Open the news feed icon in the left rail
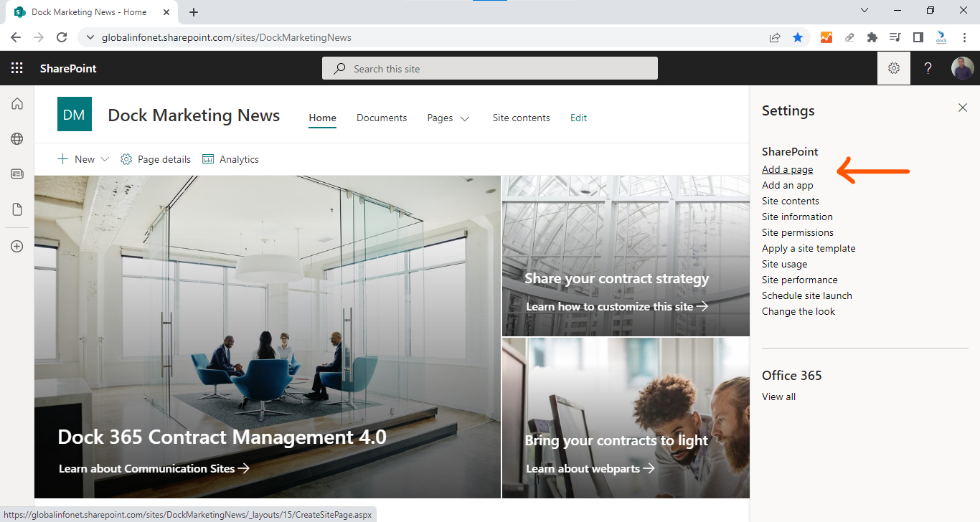The height and width of the screenshot is (522, 980). (x=17, y=174)
